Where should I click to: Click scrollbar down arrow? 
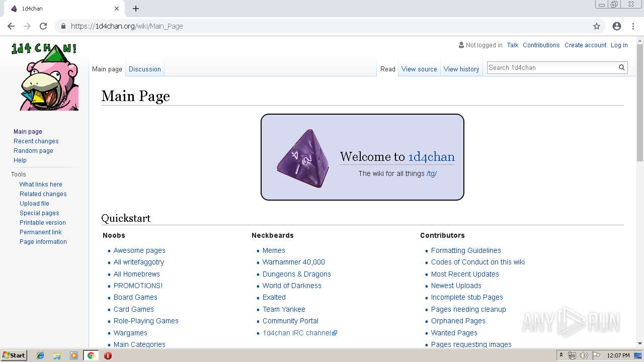(x=640, y=343)
